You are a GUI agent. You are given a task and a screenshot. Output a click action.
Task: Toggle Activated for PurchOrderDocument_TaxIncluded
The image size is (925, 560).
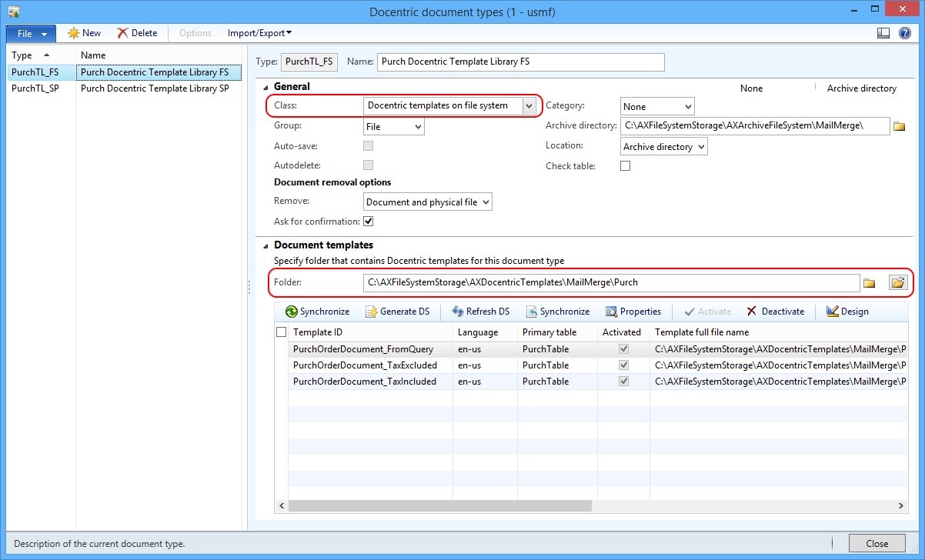623,381
